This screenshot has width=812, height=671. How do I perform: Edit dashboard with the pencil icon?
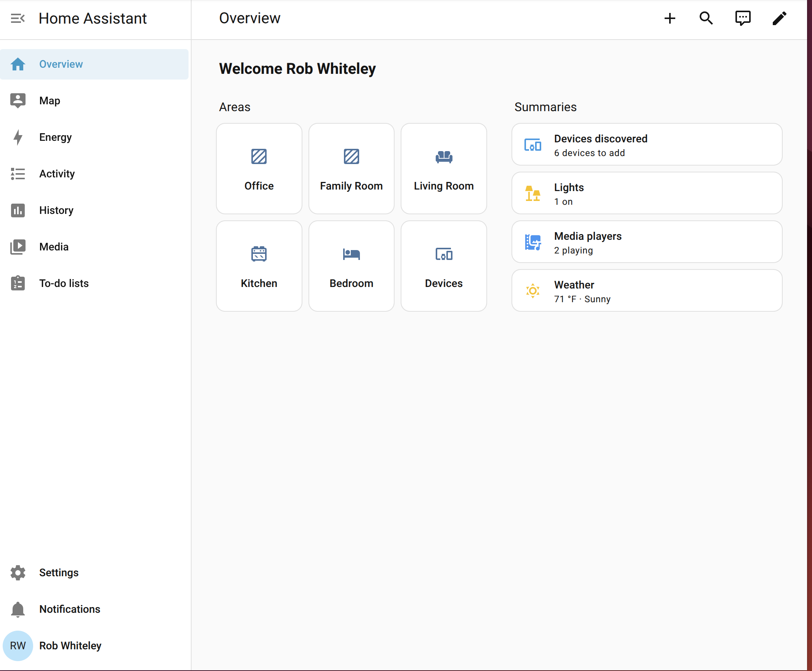tap(779, 18)
